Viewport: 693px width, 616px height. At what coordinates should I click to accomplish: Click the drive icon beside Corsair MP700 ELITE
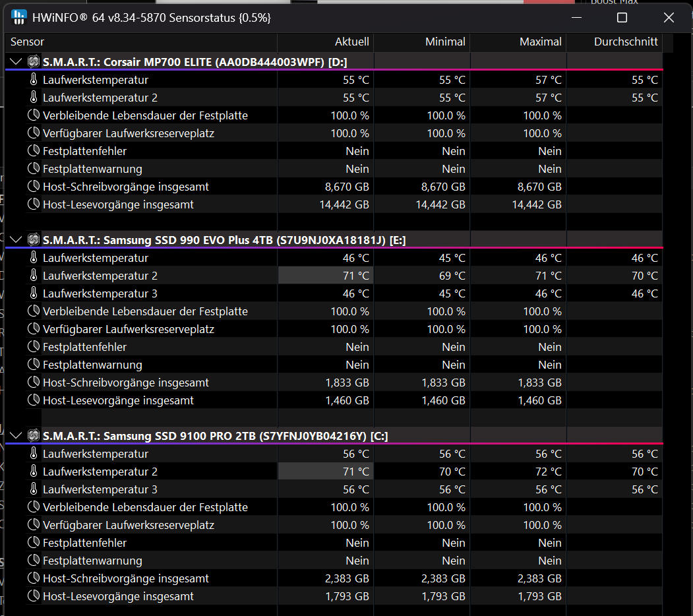coord(34,62)
